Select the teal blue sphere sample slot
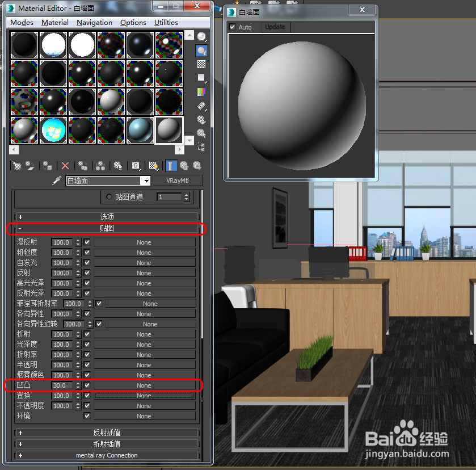 (140, 130)
